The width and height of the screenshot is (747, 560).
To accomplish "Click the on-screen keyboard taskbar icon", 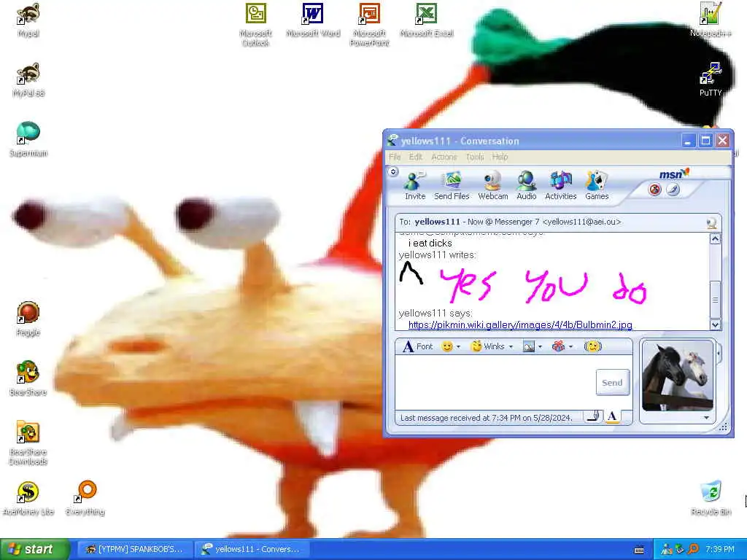I will 639,550.
